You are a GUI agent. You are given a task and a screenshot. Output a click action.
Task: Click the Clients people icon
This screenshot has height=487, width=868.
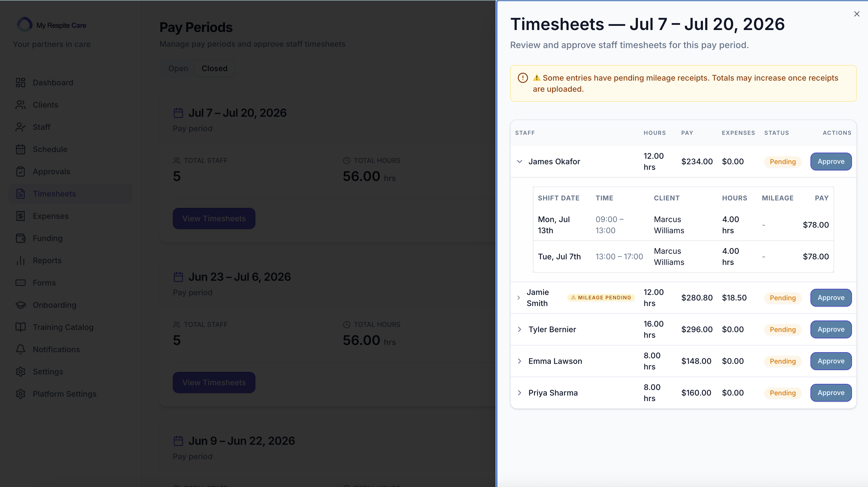21,105
